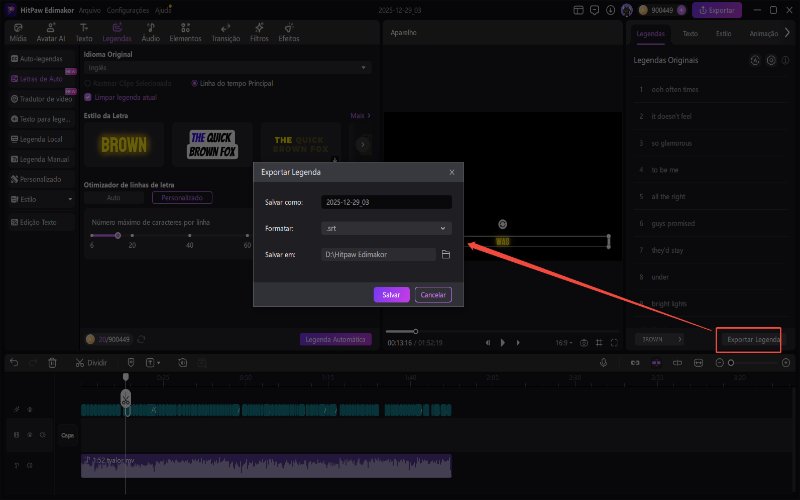
Task: Toggle the Limpar legenda atual checkbox
Action: [x=89, y=97]
